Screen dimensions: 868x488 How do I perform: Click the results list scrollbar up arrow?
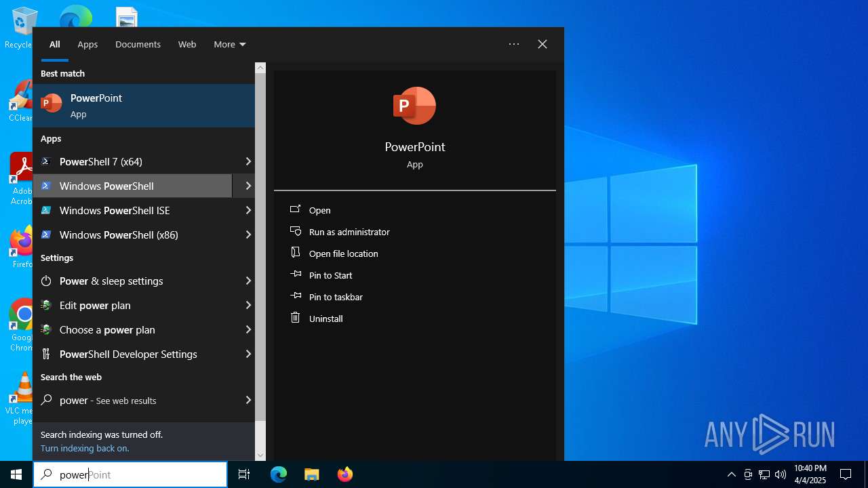tap(260, 68)
